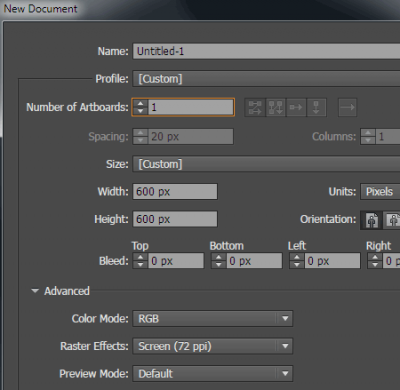
Task: Click the Number of Artboards input field
Action: (x=191, y=107)
